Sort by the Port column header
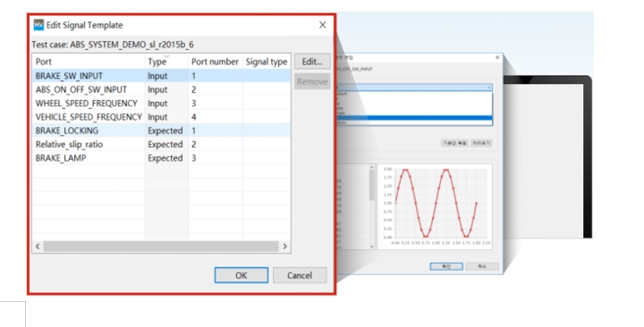The width and height of the screenshot is (644, 327). pos(89,62)
